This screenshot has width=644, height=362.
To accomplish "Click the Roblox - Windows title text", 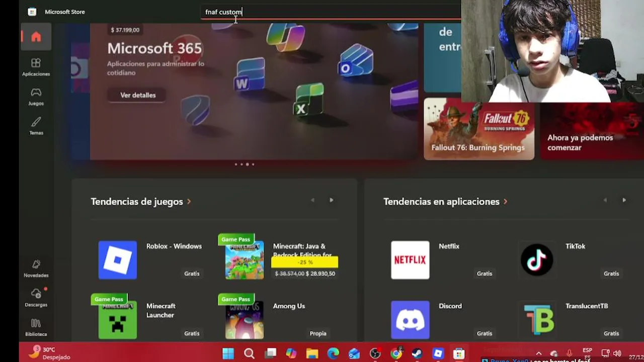I will tap(174, 246).
